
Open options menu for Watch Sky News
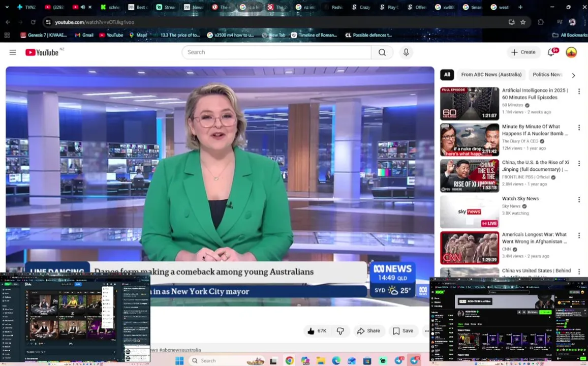(x=579, y=199)
